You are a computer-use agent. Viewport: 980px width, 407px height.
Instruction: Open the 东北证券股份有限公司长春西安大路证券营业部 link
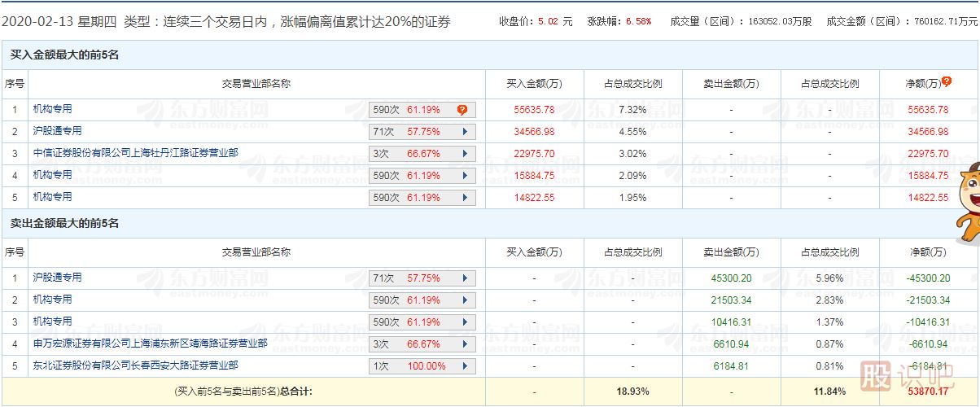135,365
